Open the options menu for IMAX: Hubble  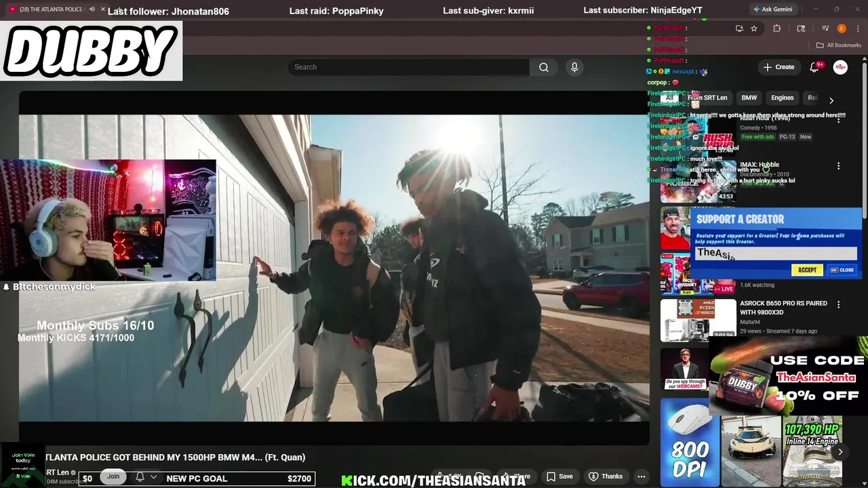click(838, 166)
